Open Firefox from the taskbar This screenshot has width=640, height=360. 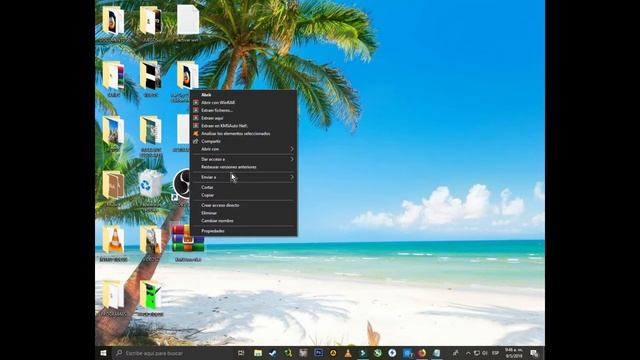(x=422, y=353)
